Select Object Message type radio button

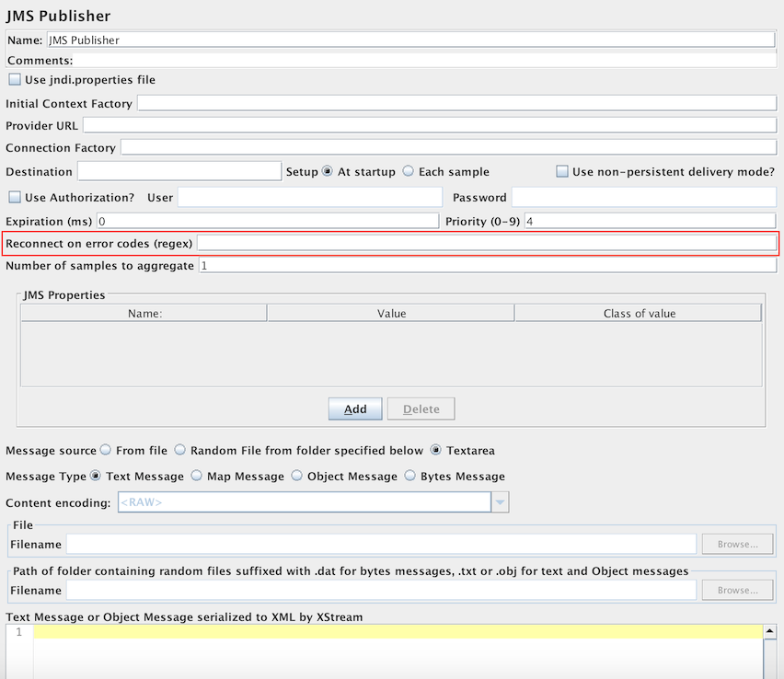click(x=297, y=477)
